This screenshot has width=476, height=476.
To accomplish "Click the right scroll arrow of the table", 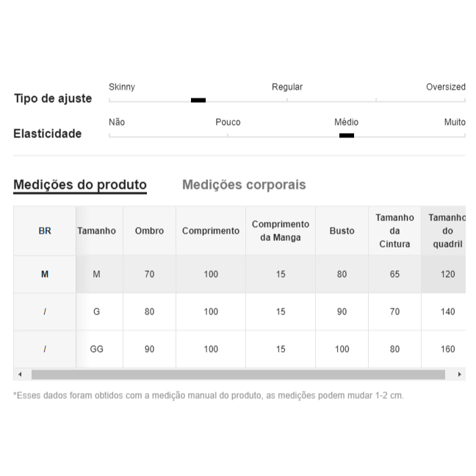I will point(459,375).
